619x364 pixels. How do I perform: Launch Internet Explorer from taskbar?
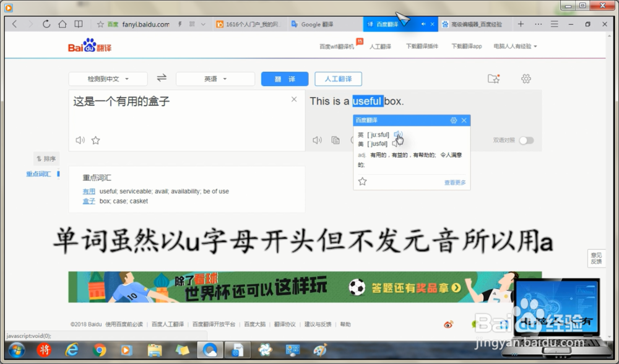click(72, 350)
